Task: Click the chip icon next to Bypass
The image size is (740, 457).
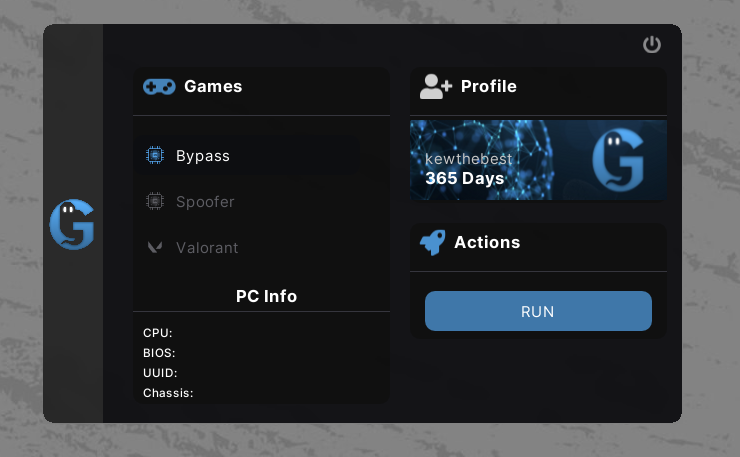Action: coord(154,156)
